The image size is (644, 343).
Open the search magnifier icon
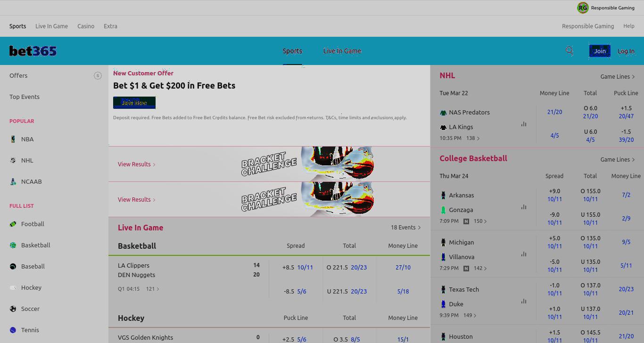coord(570,51)
